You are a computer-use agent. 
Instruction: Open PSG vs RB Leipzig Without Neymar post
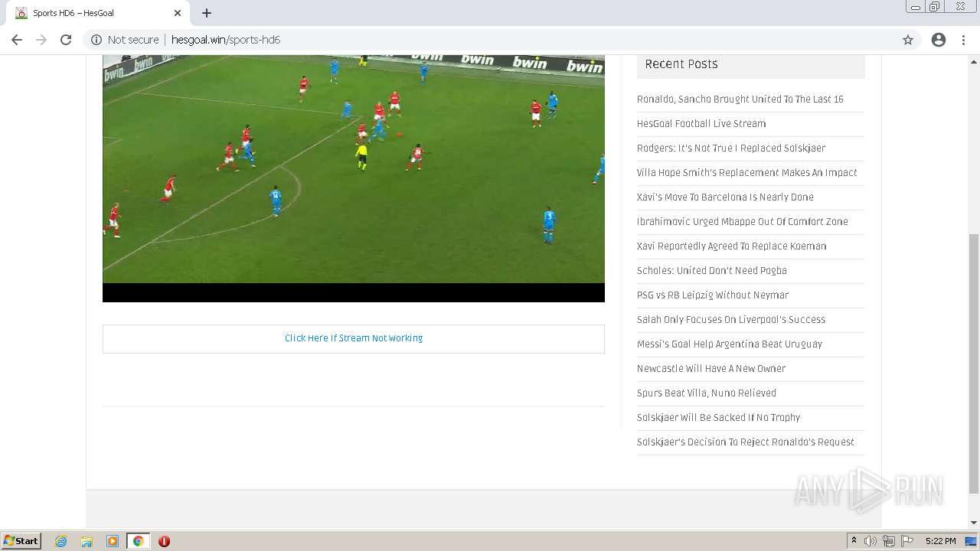713,295
